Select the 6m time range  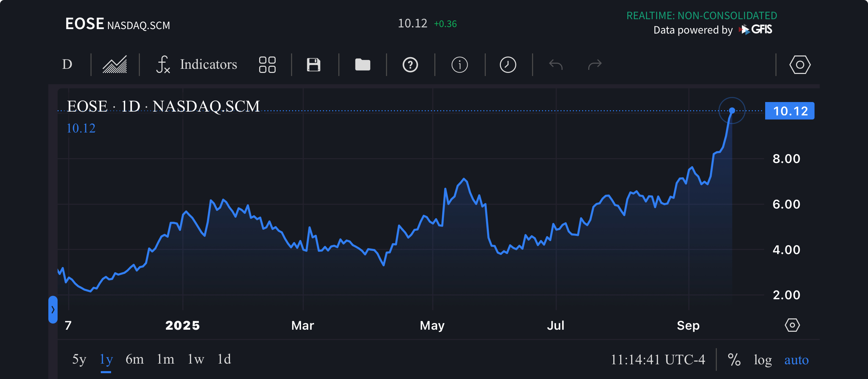[x=134, y=359]
